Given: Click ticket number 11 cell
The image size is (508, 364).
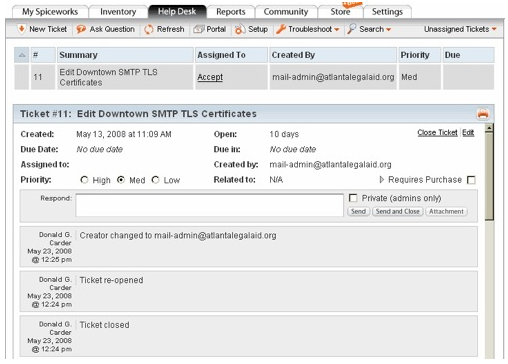Looking at the screenshot, I should click(43, 77).
